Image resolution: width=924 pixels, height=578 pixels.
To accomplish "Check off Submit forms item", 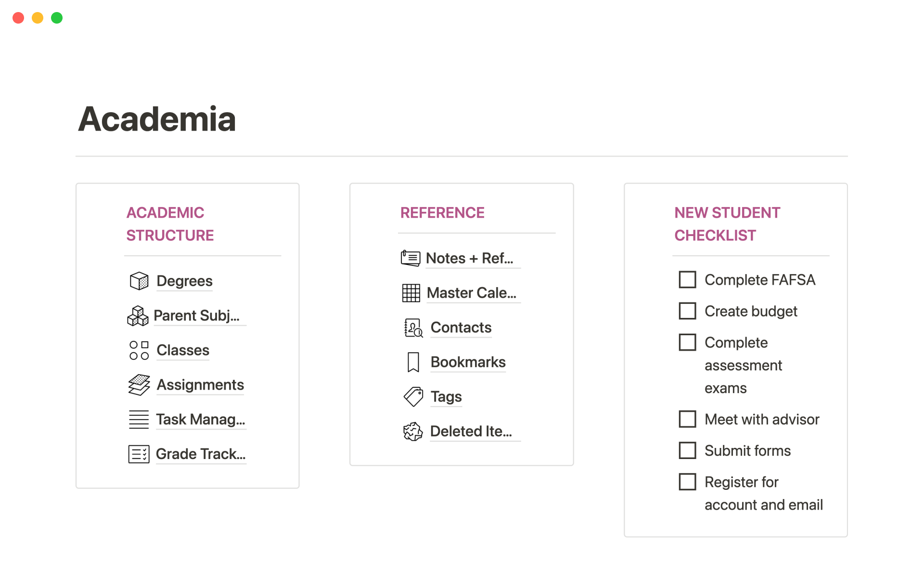I will [687, 450].
